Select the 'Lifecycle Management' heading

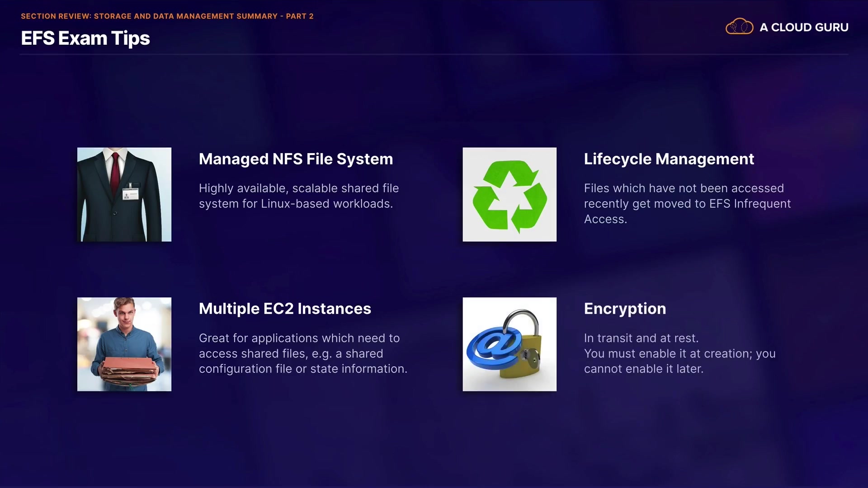[x=669, y=159]
